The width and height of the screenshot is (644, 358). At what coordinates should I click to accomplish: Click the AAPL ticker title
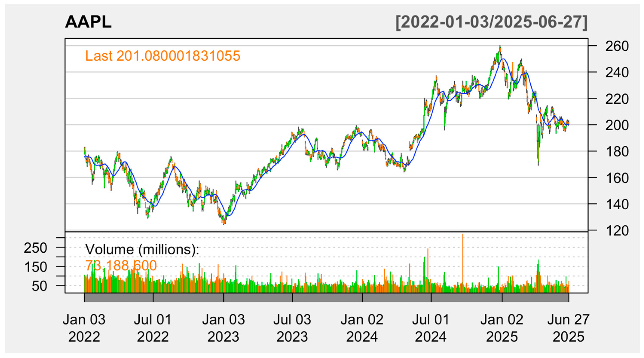[88, 22]
